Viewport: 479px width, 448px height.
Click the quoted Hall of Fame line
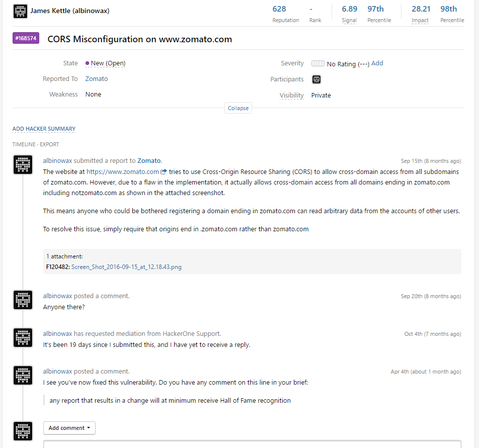[x=170, y=400]
